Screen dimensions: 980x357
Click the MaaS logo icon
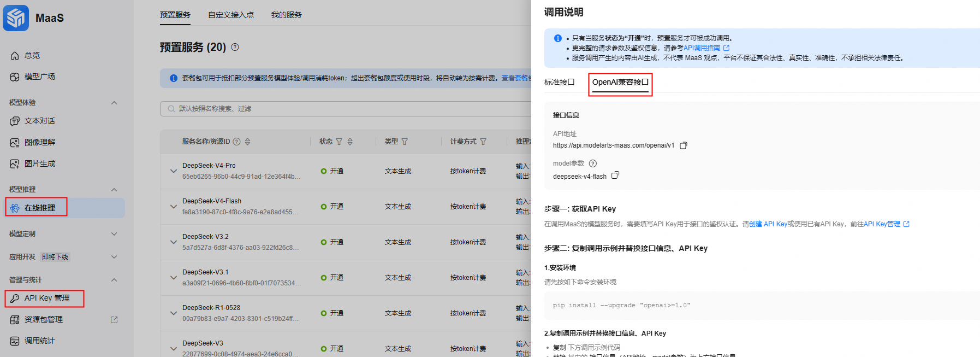pyautogui.click(x=16, y=18)
